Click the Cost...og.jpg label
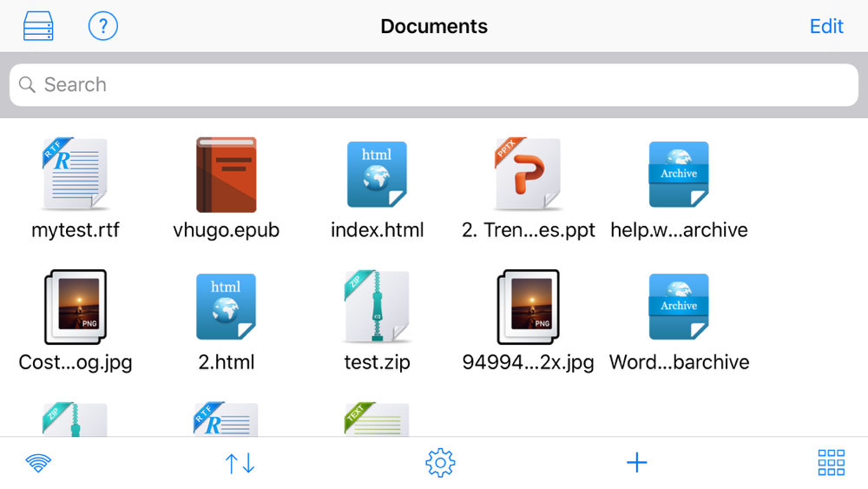This screenshot has height=489, width=868. pos(76,362)
